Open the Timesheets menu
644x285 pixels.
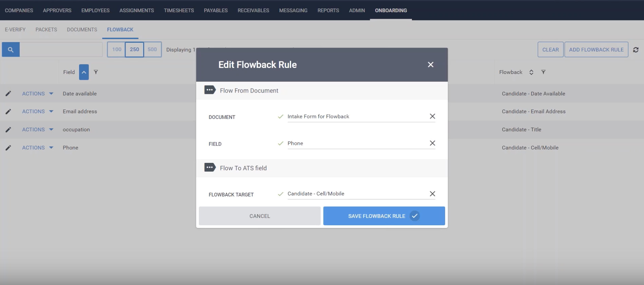click(179, 11)
